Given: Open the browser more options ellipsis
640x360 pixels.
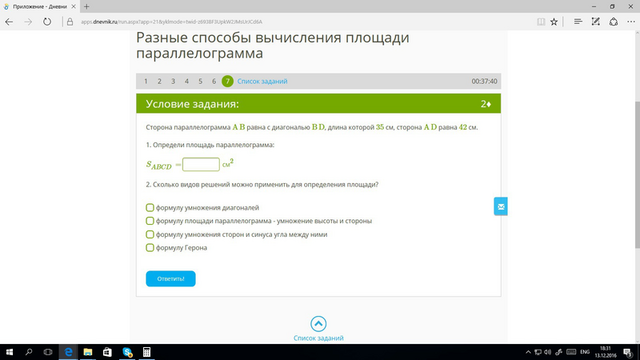Looking at the screenshot, I should click(631, 22).
